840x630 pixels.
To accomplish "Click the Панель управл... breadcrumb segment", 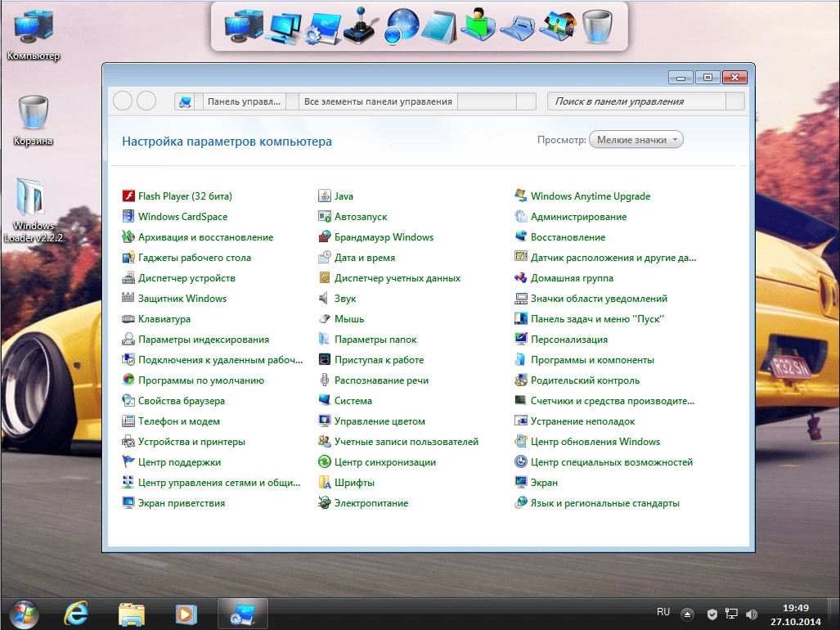I will [244, 101].
